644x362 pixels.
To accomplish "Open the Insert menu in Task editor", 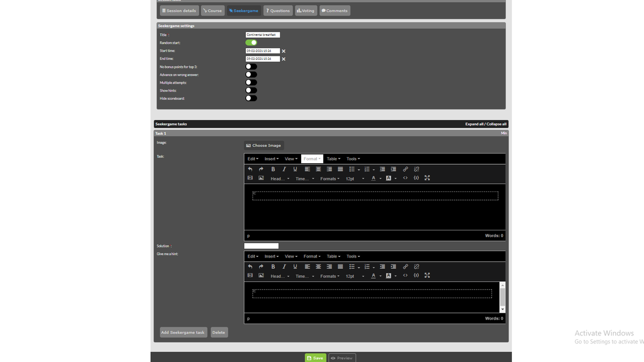I will pos(271,159).
